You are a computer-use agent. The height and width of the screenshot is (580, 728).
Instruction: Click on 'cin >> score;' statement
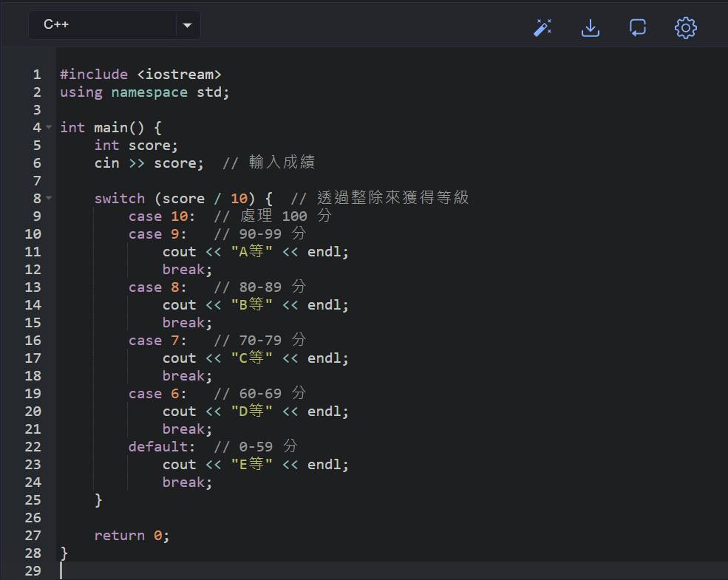[x=149, y=163]
